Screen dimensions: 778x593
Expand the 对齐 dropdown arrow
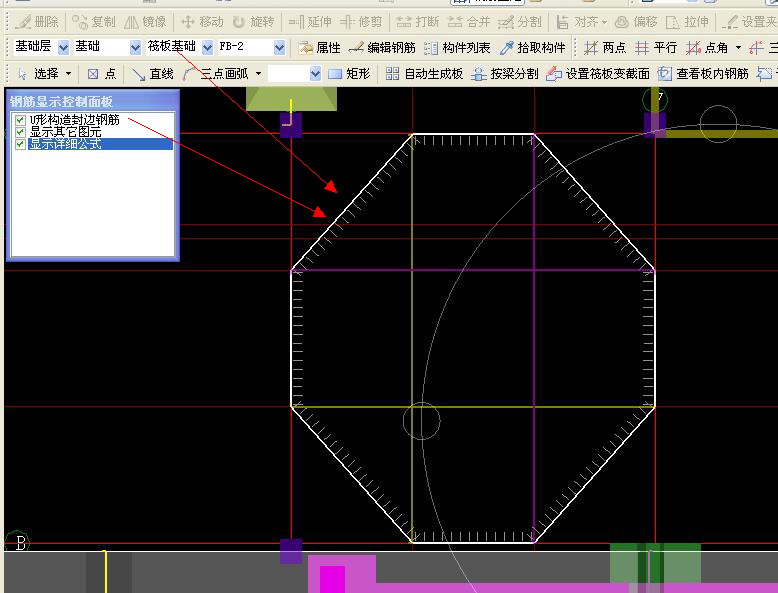[604, 22]
